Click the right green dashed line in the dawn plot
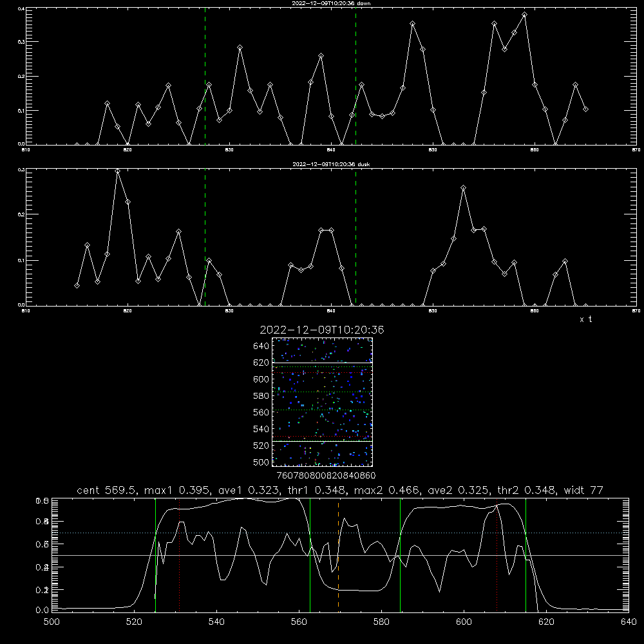The height and width of the screenshot is (644, 644). pyautogui.click(x=355, y=76)
